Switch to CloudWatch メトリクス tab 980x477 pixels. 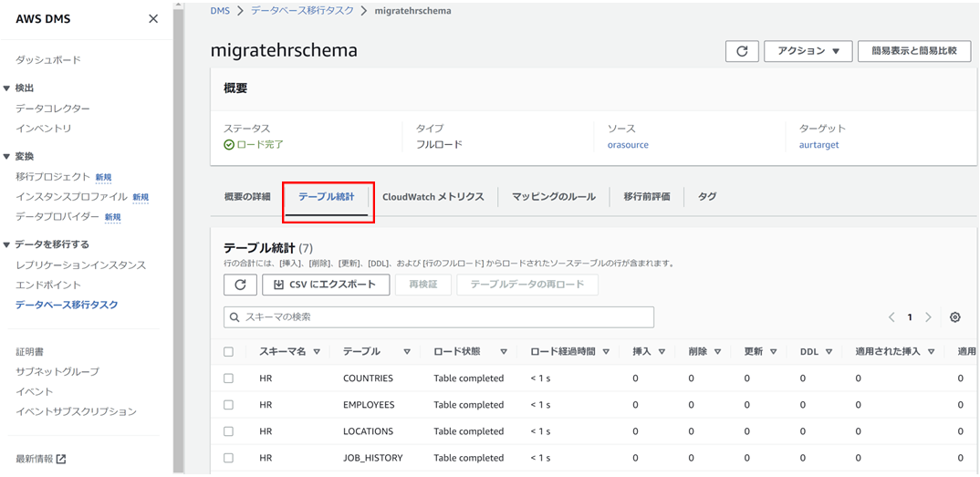point(433,197)
